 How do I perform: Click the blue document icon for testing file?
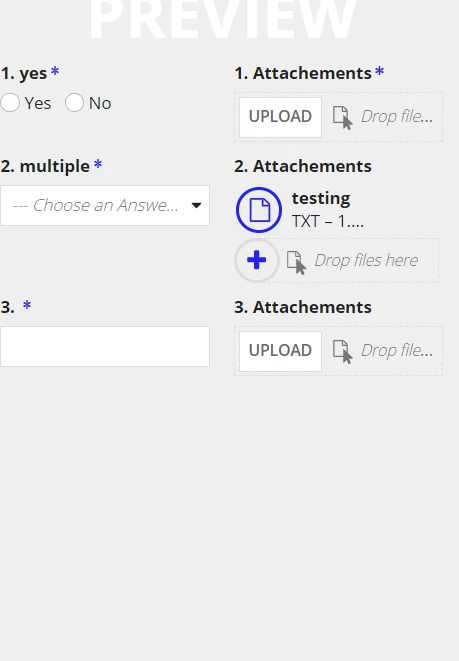tap(259, 210)
